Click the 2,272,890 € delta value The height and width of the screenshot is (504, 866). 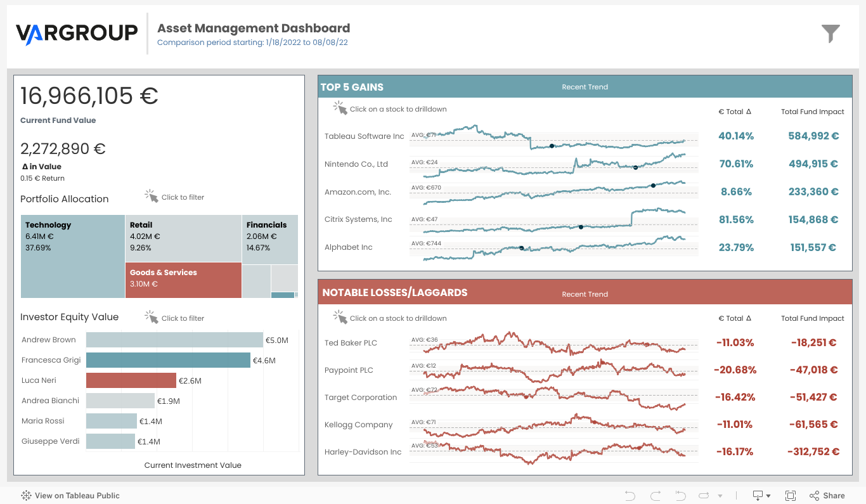click(x=63, y=149)
